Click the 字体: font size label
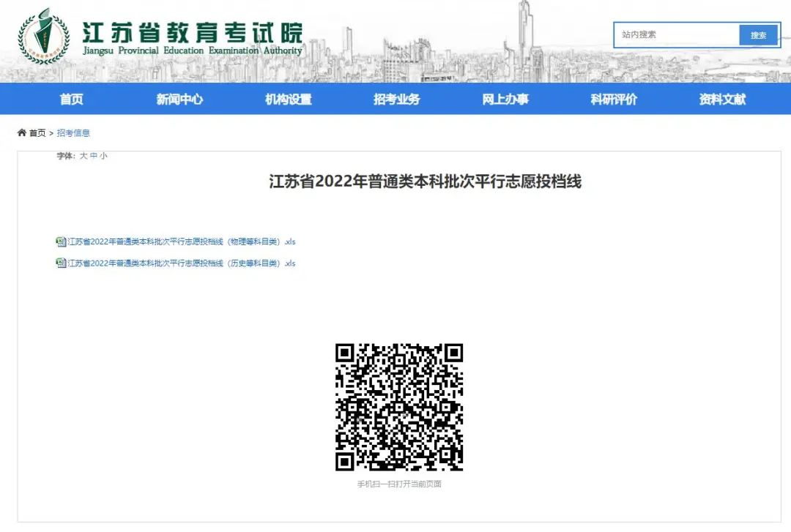Image resolution: width=791 pixels, height=532 pixels. [x=66, y=156]
